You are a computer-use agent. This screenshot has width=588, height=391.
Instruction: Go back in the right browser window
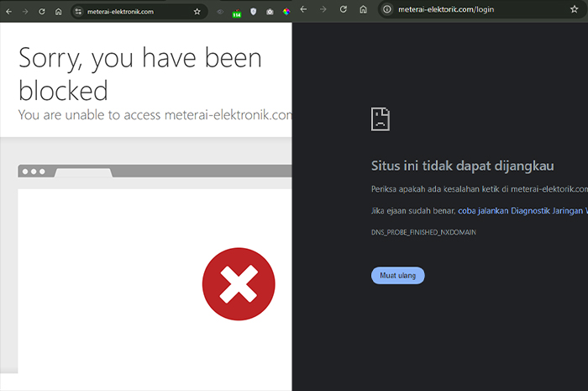[304, 9]
